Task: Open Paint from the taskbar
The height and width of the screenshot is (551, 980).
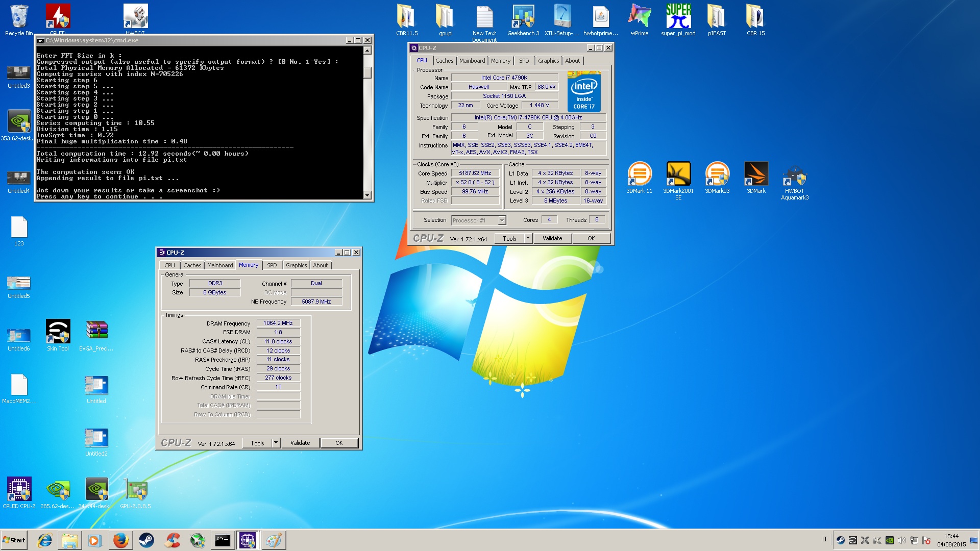Action: pos(273,540)
